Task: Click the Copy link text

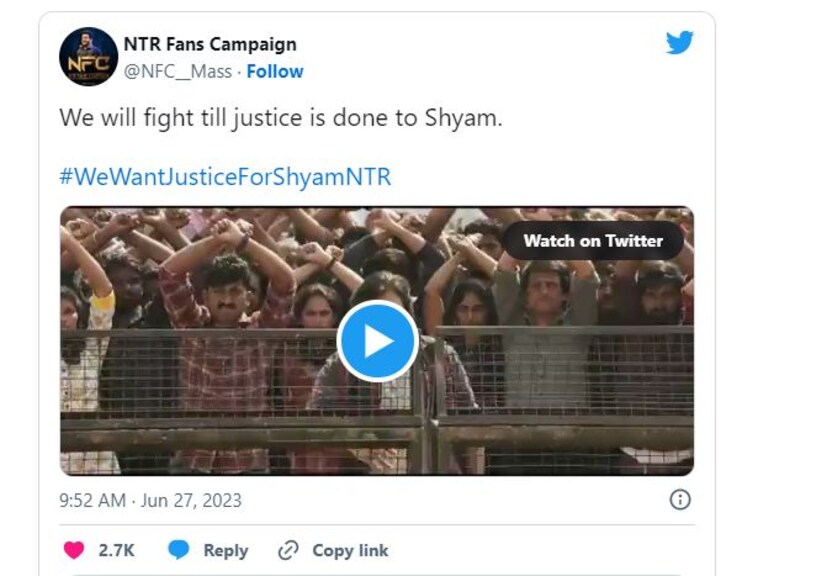Action: point(350,550)
